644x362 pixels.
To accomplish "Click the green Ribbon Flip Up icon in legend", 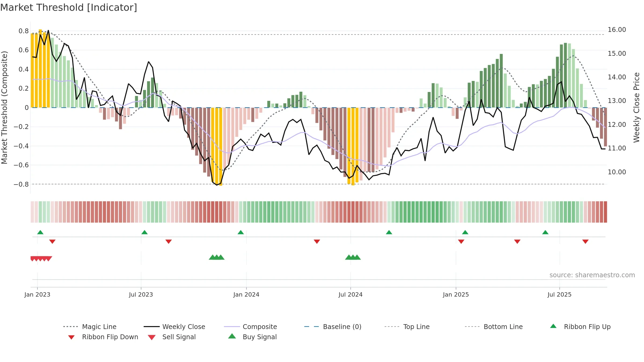I will (x=553, y=326).
